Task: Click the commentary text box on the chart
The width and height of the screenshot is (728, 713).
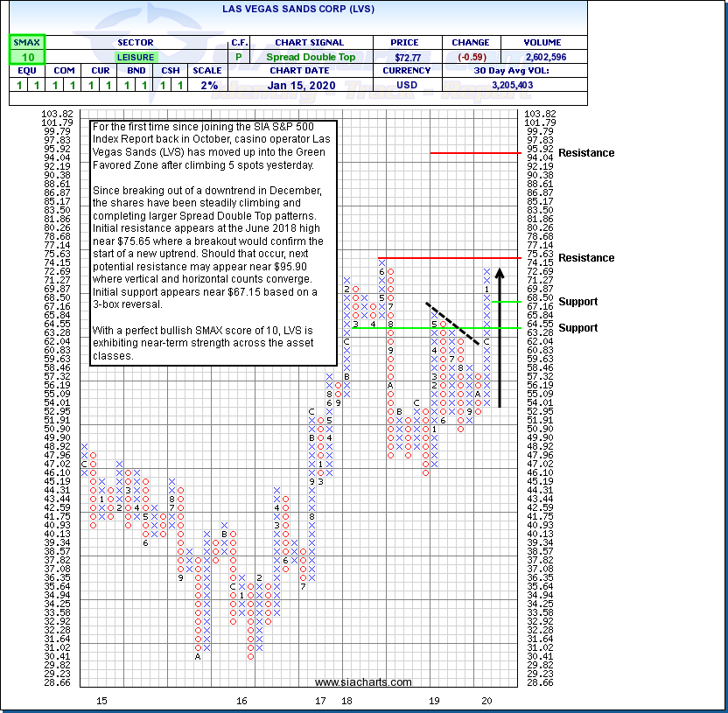Action: point(213,241)
